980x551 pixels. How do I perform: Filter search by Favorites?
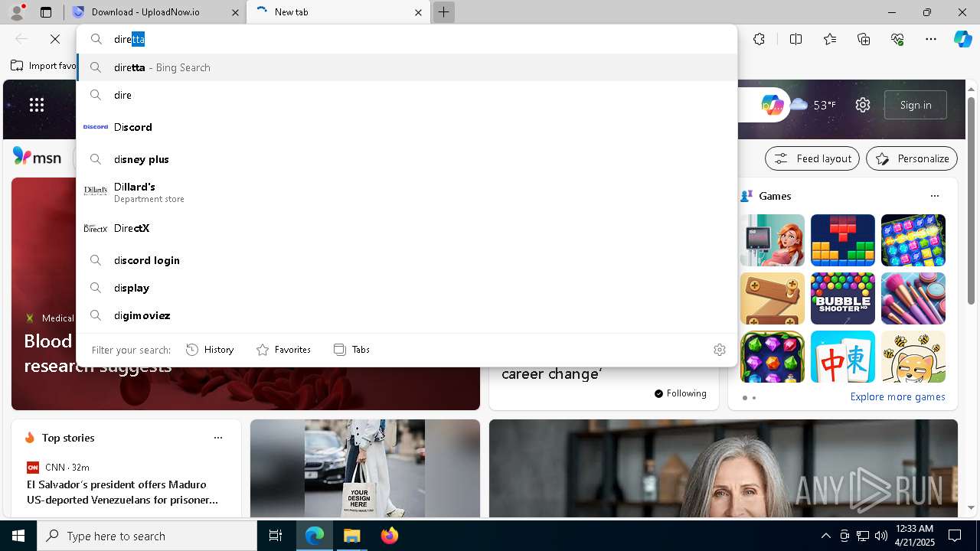point(283,350)
